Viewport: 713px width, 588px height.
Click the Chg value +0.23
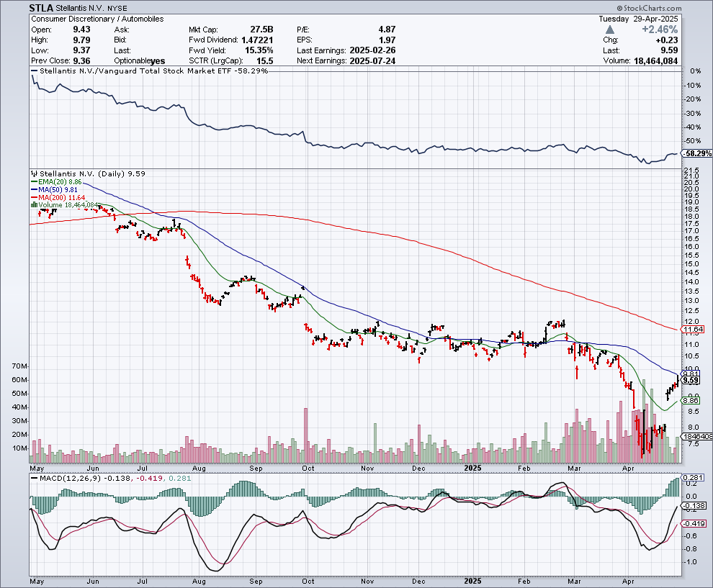[667, 40]
